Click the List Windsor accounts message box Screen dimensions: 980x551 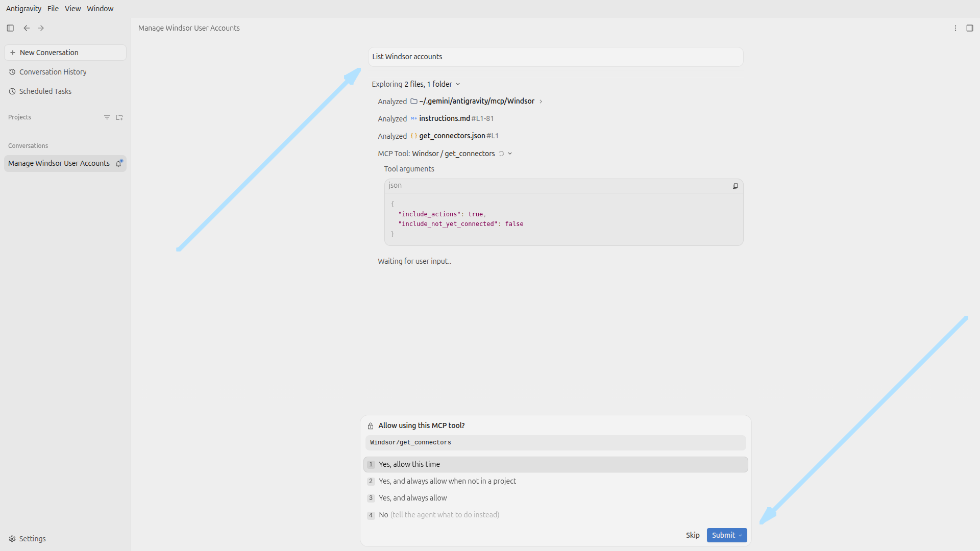tap(555, 57)
